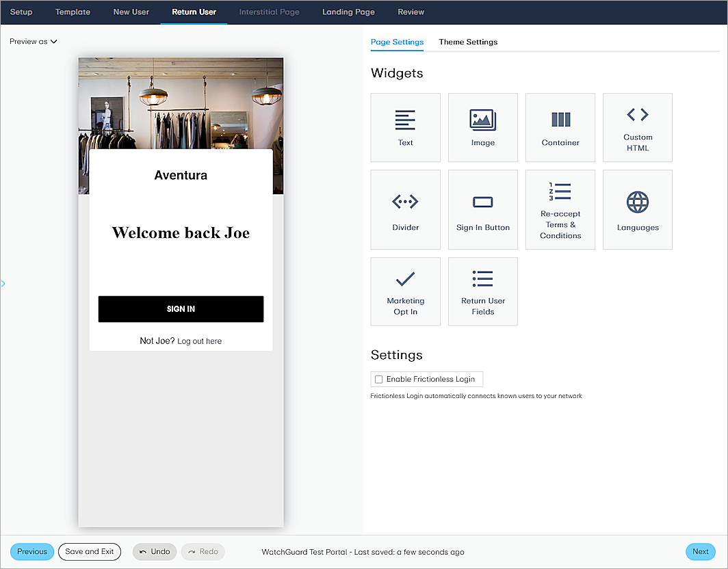Click Save and Exit
This screenshot has height=569, width=728.
(89, 551)
